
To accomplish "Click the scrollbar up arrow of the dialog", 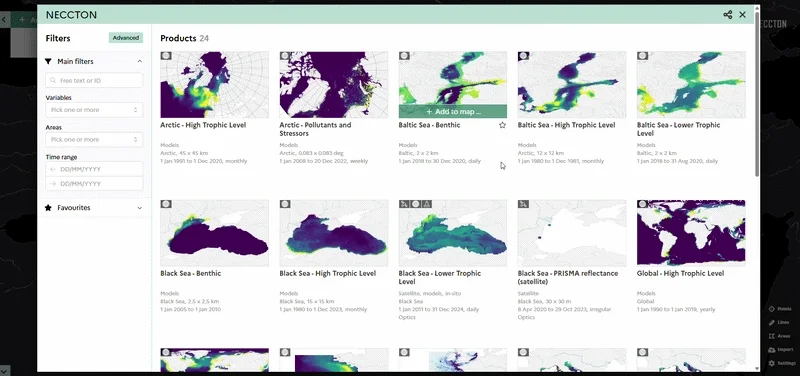I will (x=757, y=8).
